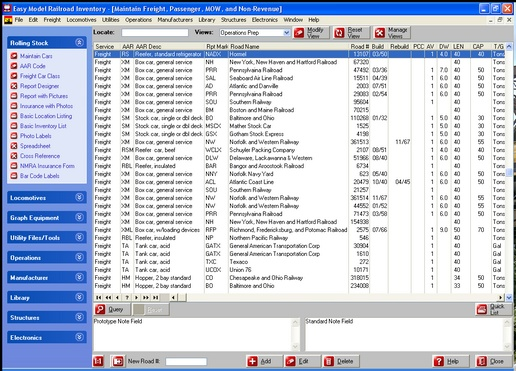Expand the Manufacturer panel

pos(79,277)
